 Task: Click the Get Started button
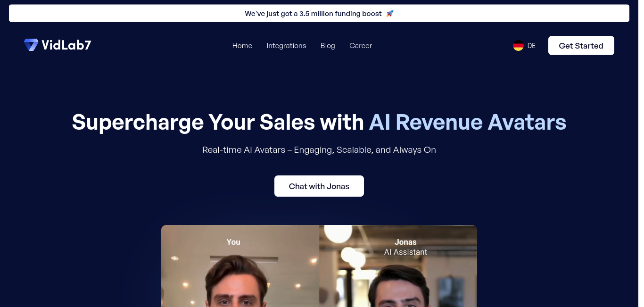coord(581,46)
